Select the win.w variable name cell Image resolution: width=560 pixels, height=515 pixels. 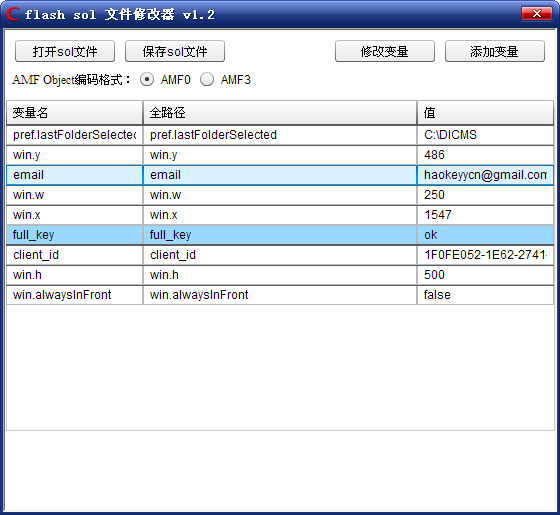tap(74, 195)
